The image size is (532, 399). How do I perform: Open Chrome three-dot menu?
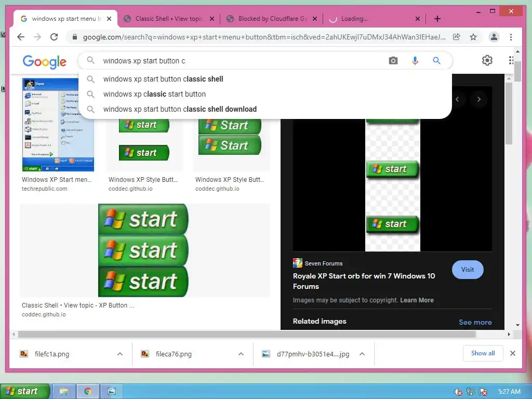pyautogui.click(x=511, y=37)
